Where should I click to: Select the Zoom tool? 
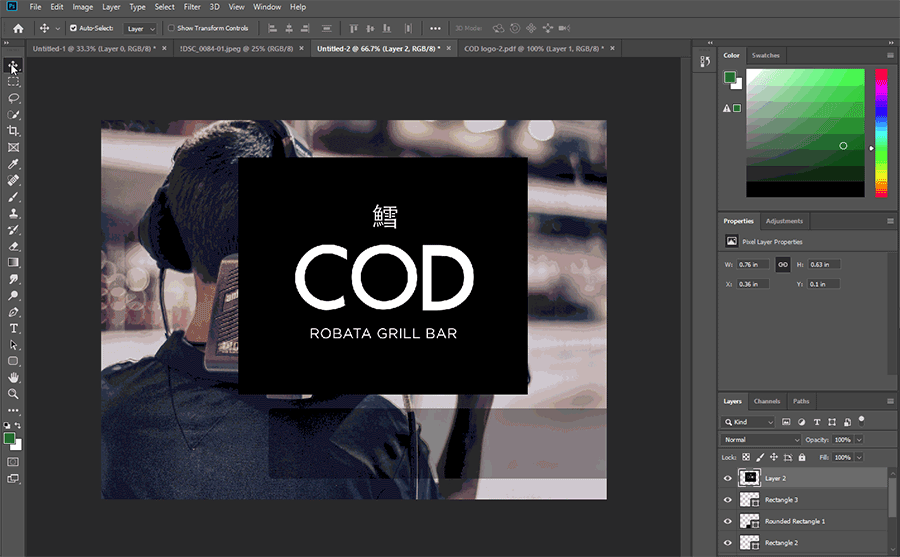click(x=13, y=394)
